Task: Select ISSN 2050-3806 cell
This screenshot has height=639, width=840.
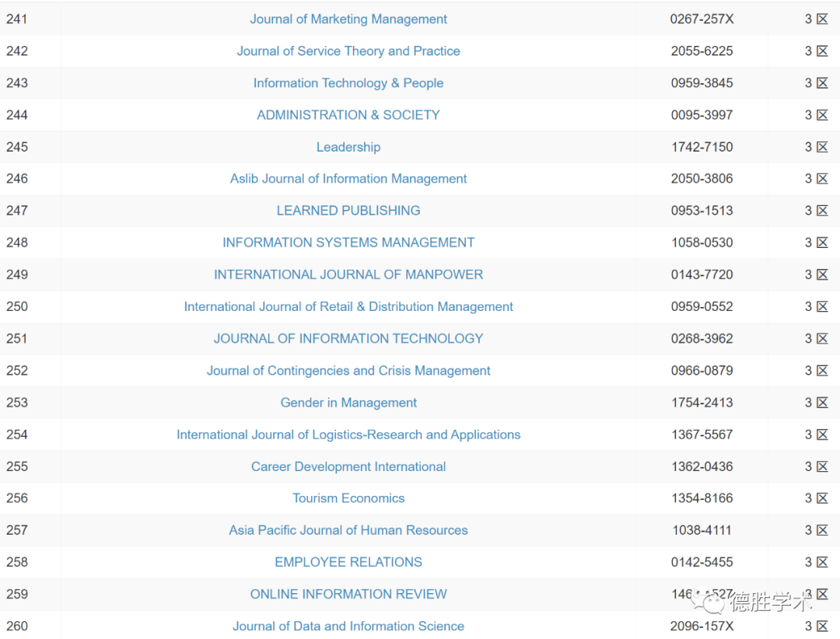Action: (x=702, y=179)
